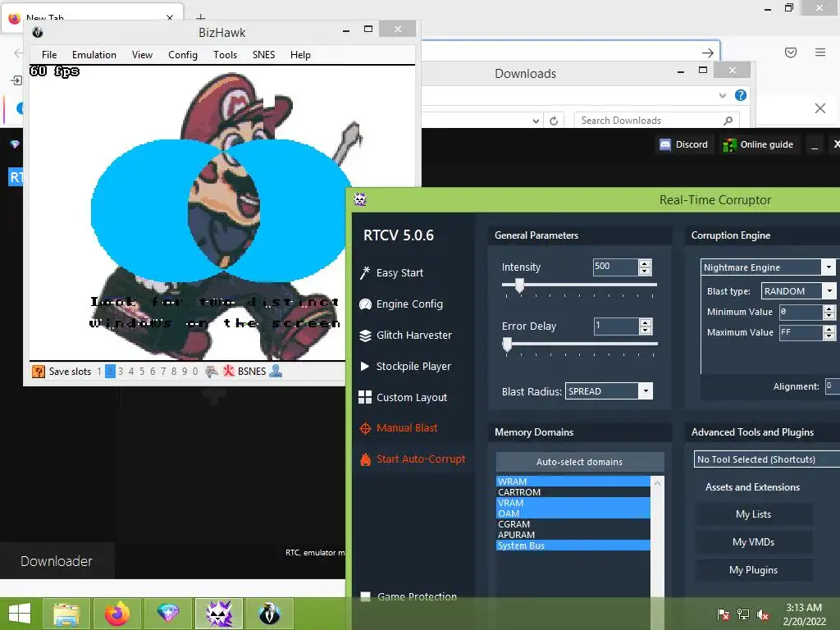The width and height of the screenshot is (840, 630).
Task: Click the Intensity slider track
Action: 580,285
